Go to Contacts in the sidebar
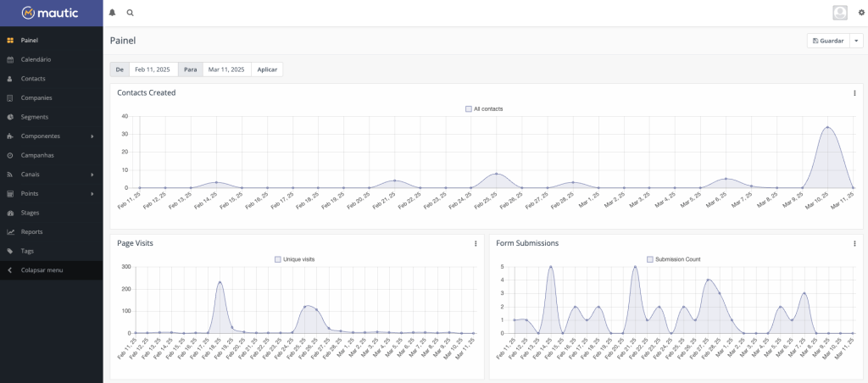The image size is (868, 383). coord(33,79)
